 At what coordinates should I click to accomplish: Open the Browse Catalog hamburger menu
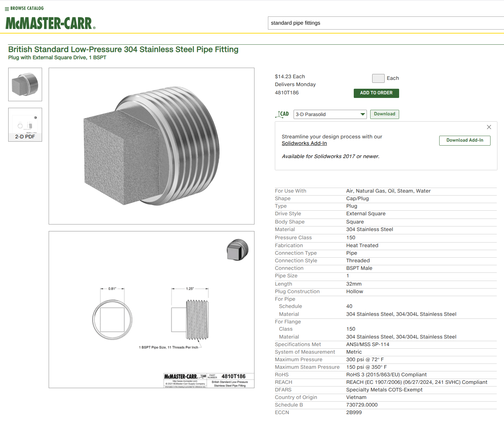pyautogui.click(x=7, y=9)
